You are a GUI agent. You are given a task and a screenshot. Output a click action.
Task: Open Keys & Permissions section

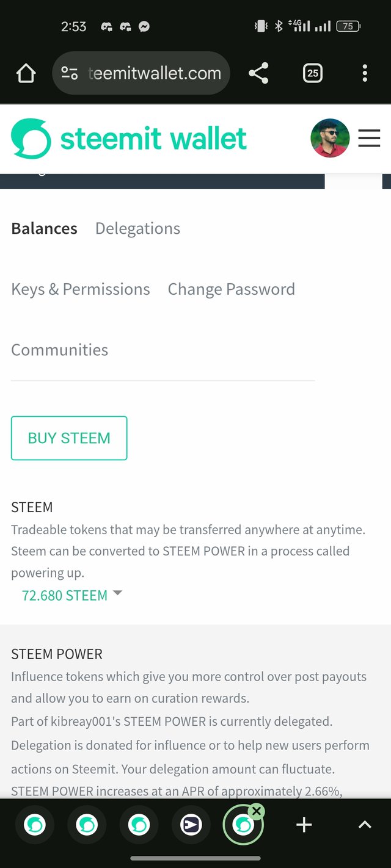pos(81,289)
